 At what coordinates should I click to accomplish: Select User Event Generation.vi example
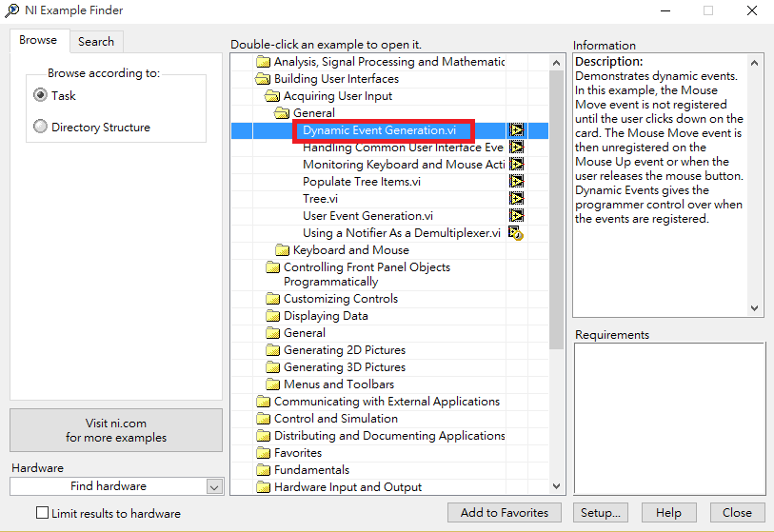tap(367, 216)
